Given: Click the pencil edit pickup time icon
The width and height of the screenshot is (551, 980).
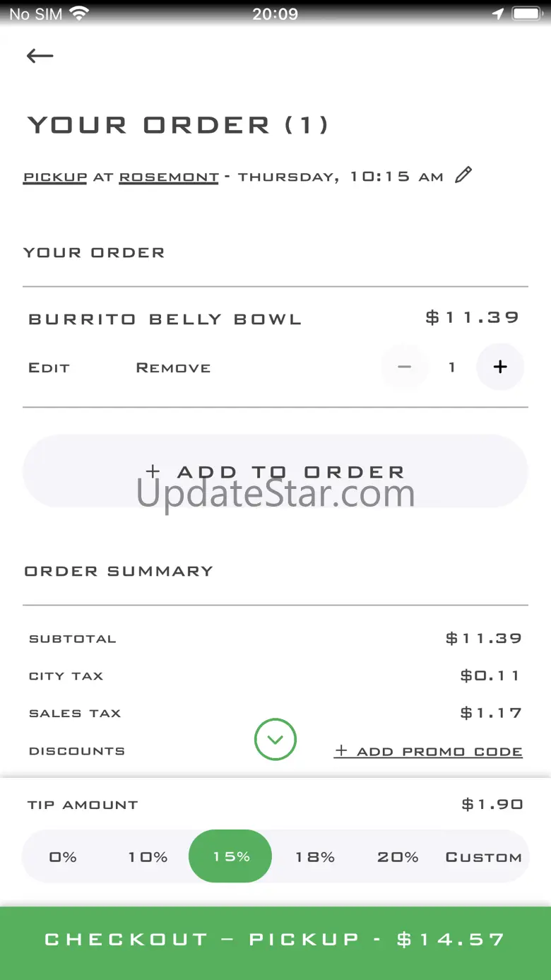Looking at the screenshot, I should (x=463, y=175).
